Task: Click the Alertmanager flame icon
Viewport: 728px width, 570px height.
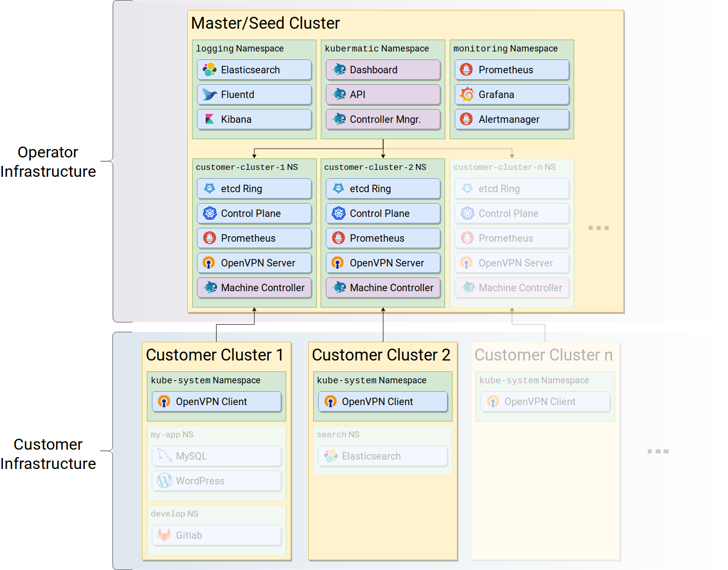Action: [466, 119]
